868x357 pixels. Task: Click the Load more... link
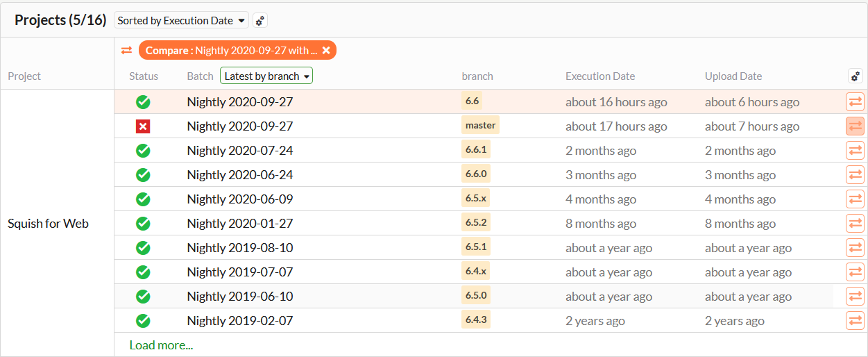(x=161, y=345)
